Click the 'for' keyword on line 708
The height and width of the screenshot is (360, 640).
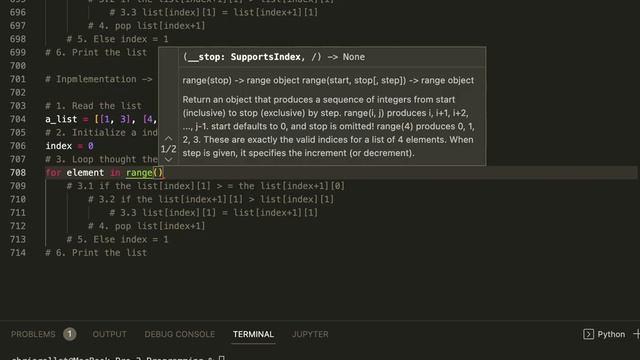[x=53, y=173]
